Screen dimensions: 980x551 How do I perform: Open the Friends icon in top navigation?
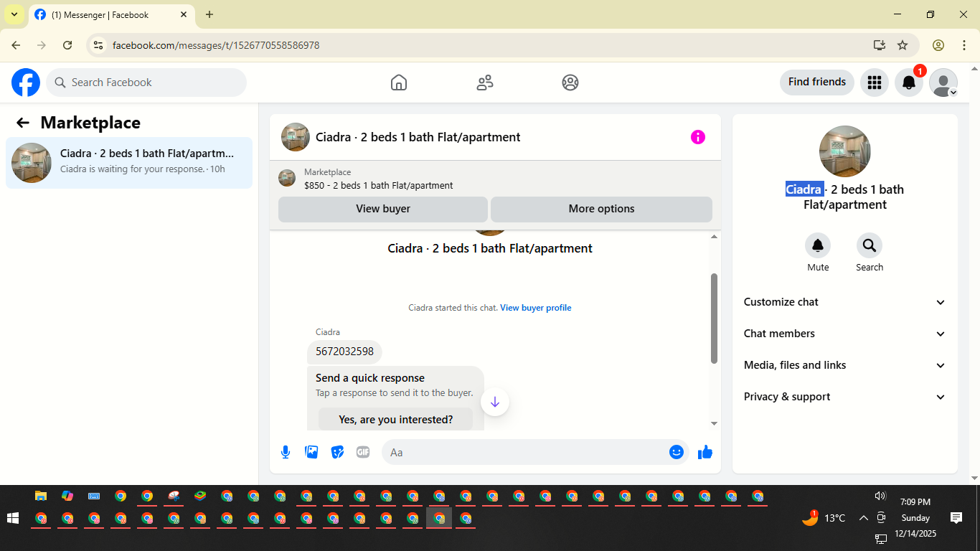pos(485,83)
